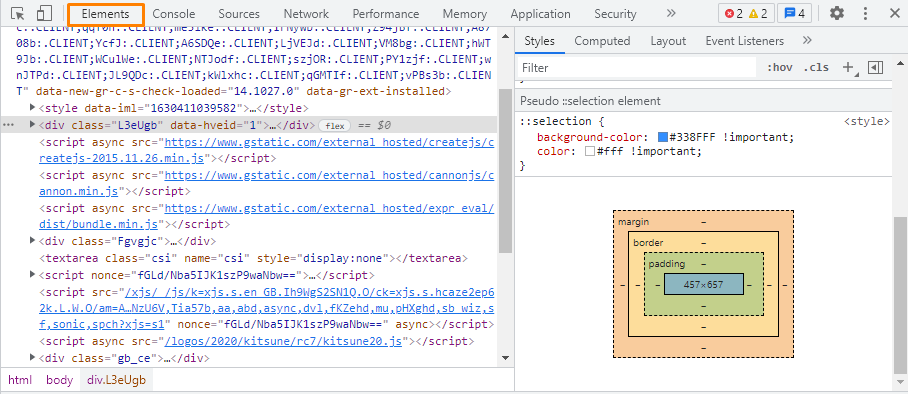908x394 pixels.
Task: Open the Console tab
Action: tap(174, 14)
